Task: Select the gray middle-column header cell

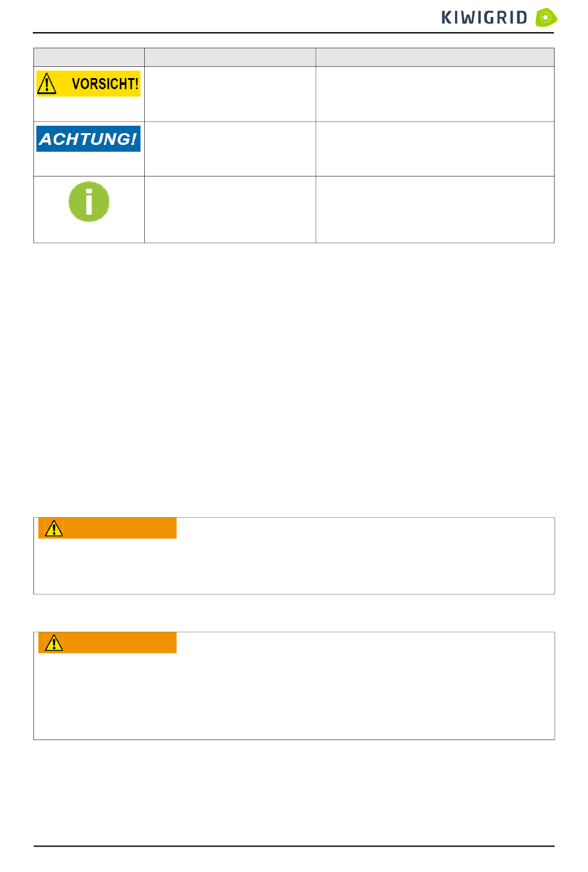Action: [230, 58]
